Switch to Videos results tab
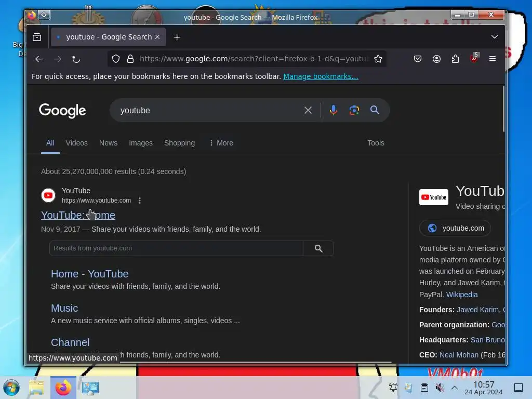532x399 pixels. click(x=77, y=143)
